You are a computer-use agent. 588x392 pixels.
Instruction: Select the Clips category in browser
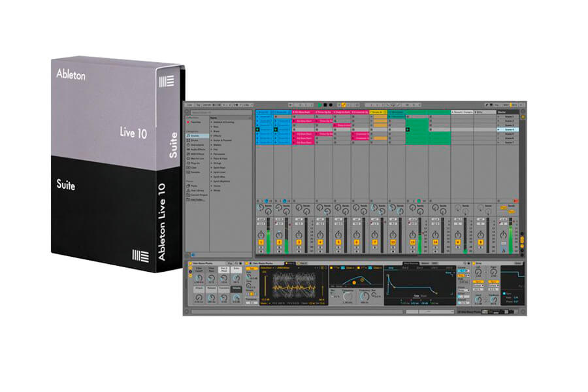[197, 168]
